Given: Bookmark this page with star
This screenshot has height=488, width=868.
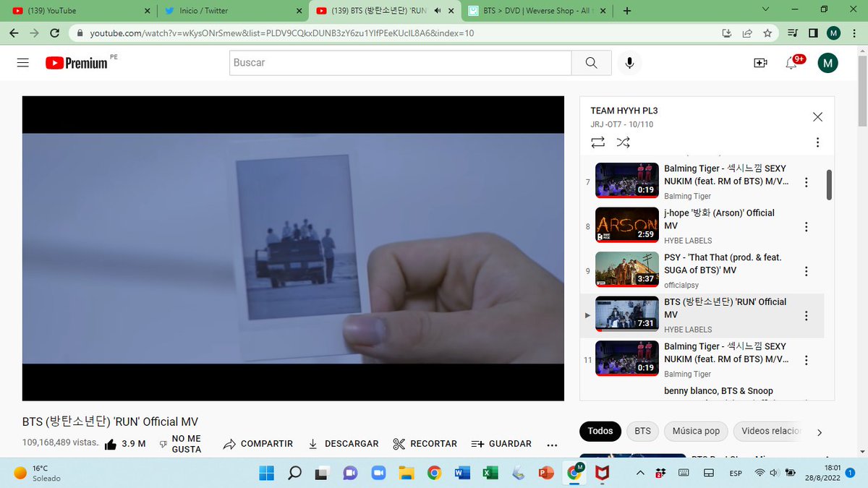Looking at the screenshot, I should point(767,33).
